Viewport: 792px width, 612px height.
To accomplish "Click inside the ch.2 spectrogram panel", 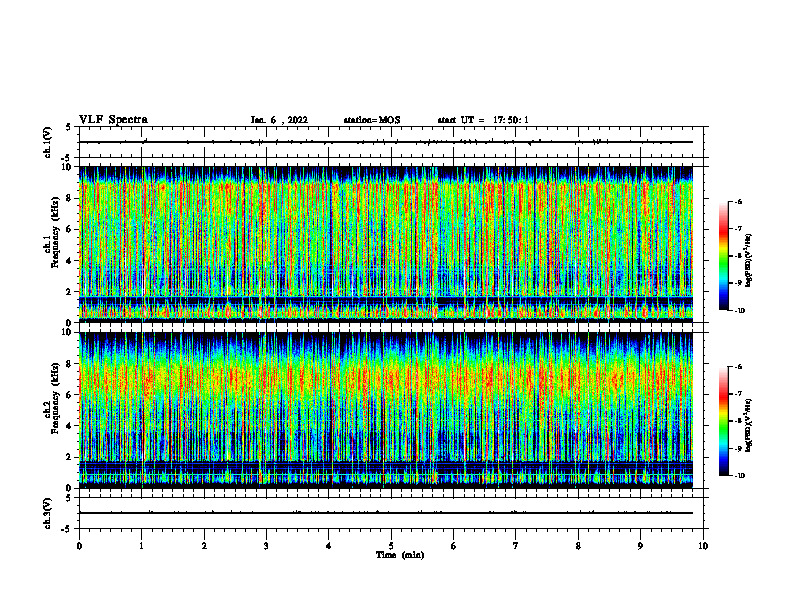I will (386, 410).
